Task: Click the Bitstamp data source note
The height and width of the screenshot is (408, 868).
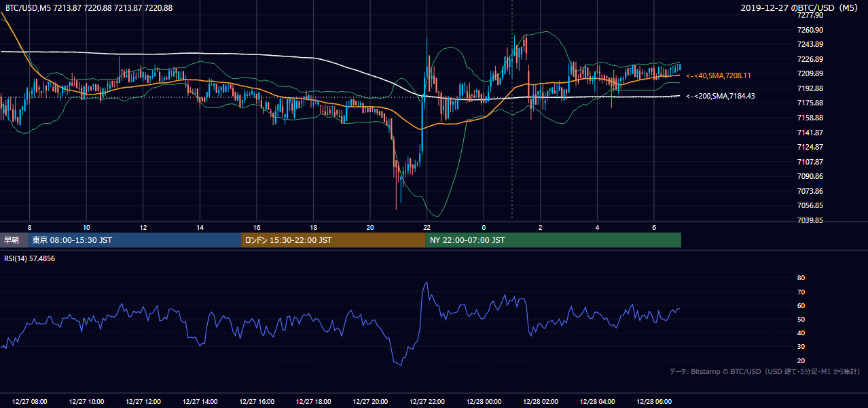Action: pyautogui.click(x=765, y=371)
